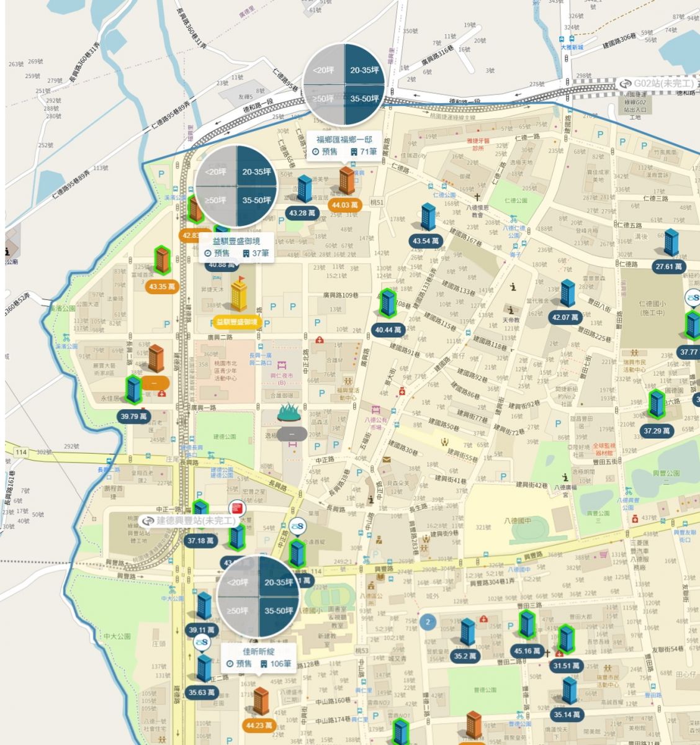The image size is (700, 745).
Task: Open the 益騏豐盛御境 presale info card
Action: click(237, 247)
